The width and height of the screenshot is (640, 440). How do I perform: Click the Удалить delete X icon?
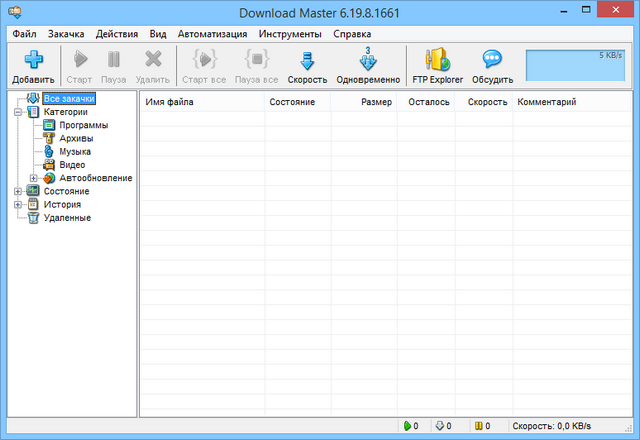[153, 60]
